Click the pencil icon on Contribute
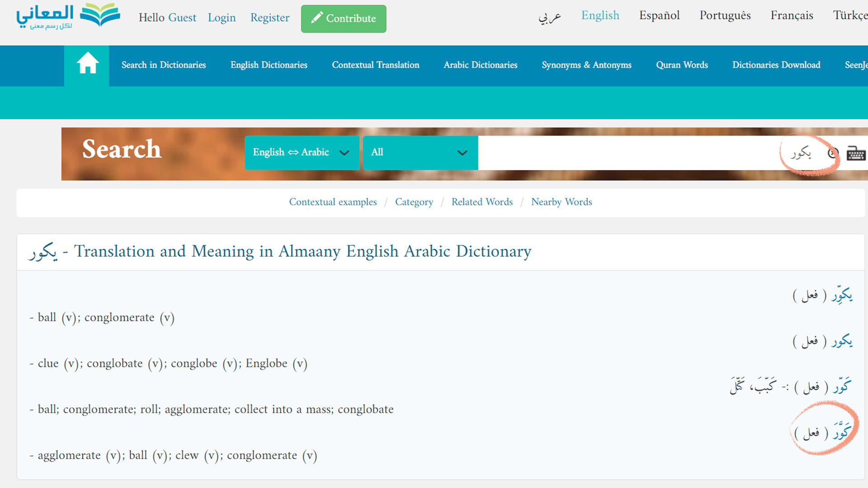 [x=317, y=18]
